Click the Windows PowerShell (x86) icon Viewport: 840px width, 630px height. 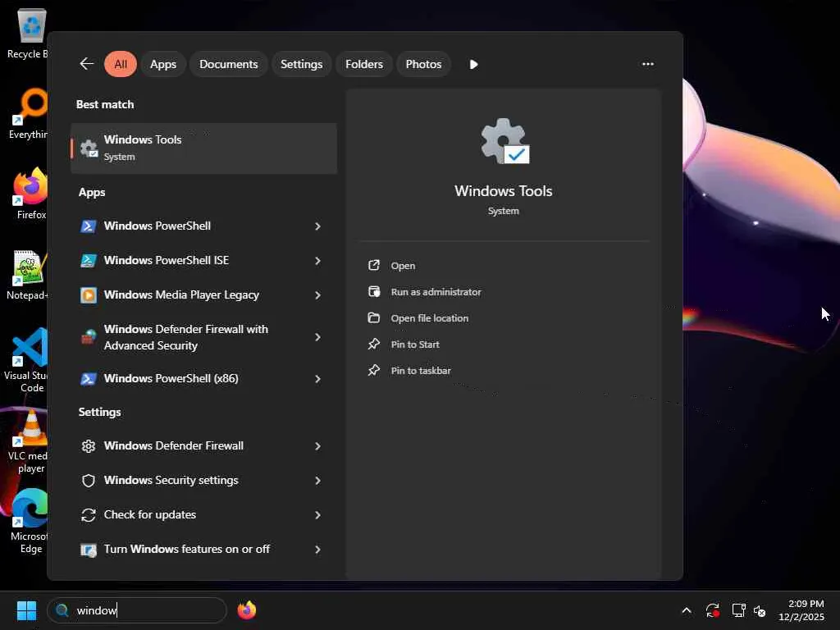(x=89, y=379)
